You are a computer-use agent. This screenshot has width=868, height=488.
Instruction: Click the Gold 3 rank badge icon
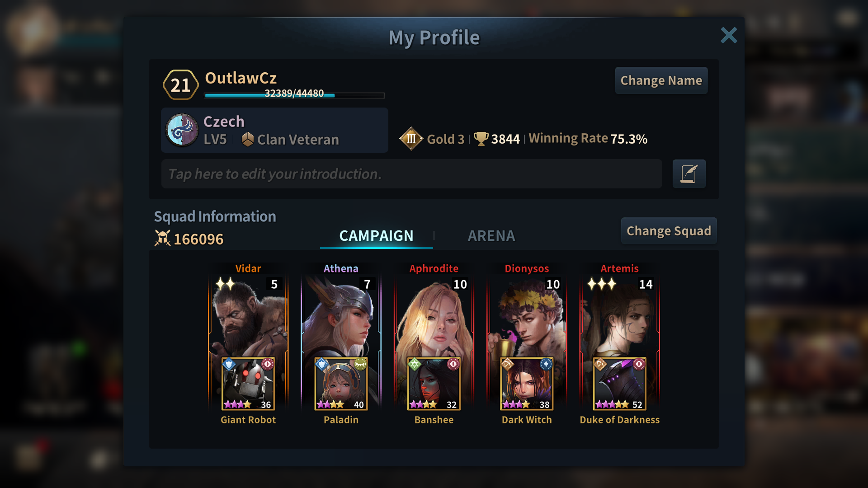[x=410, y=139]
